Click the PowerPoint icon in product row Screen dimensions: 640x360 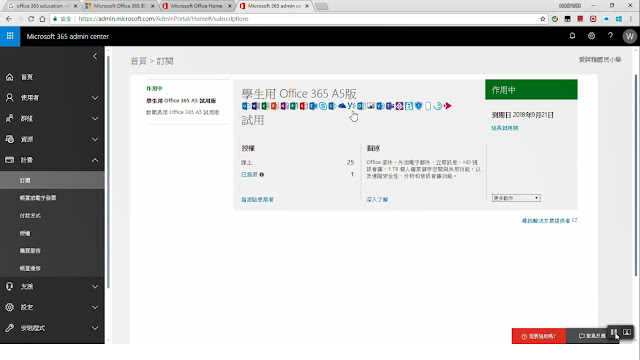[275, 106]
